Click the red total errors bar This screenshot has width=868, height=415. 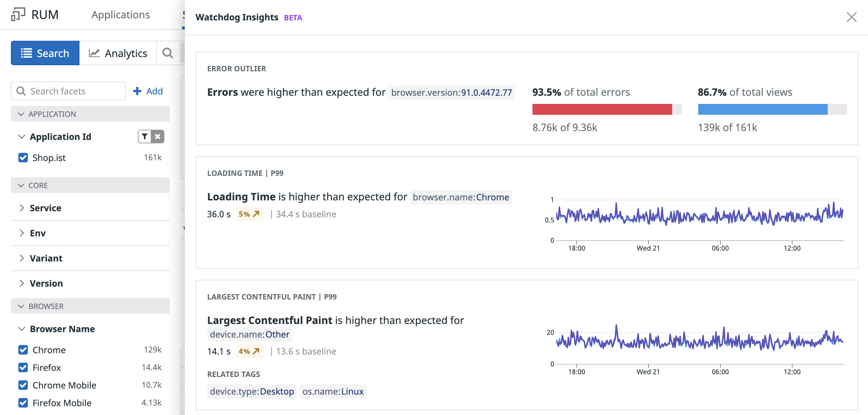pyautogui.click(x=602, y=109)
